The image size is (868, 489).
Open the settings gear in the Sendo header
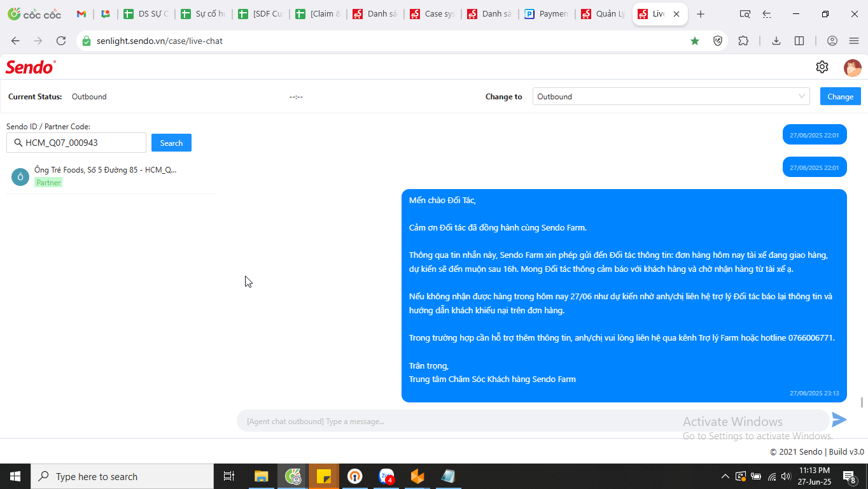tap(822, 67)
